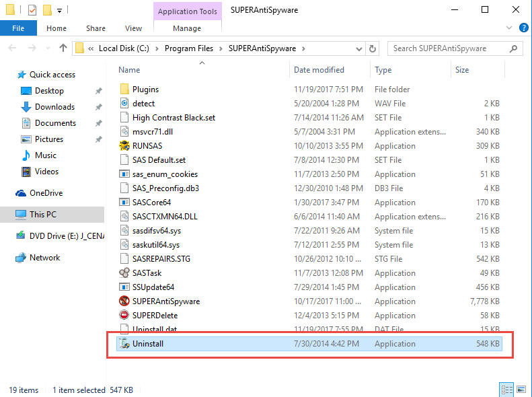This screenshot has width=532, height=397.
Task: Expand the ribbon with the chevron
Action: [509, 28]
